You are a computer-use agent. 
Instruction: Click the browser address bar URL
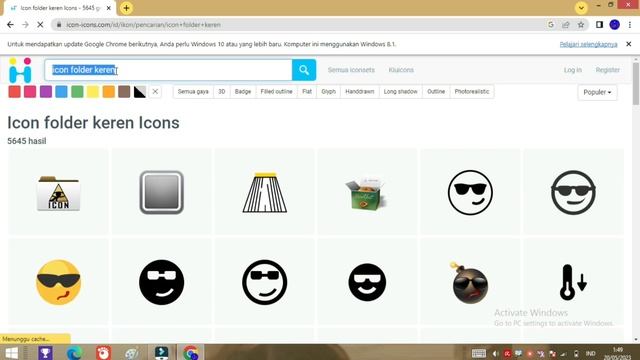pyautogui.click(x=143, y=25)
